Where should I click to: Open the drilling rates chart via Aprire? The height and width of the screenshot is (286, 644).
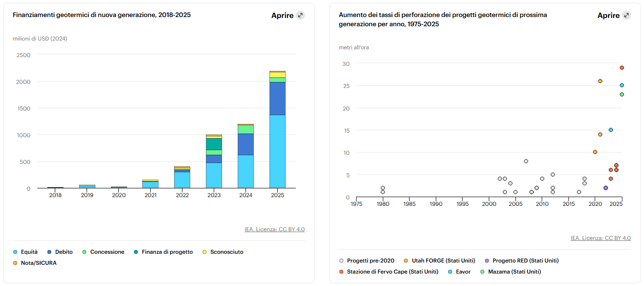click(x=609, y=15)
